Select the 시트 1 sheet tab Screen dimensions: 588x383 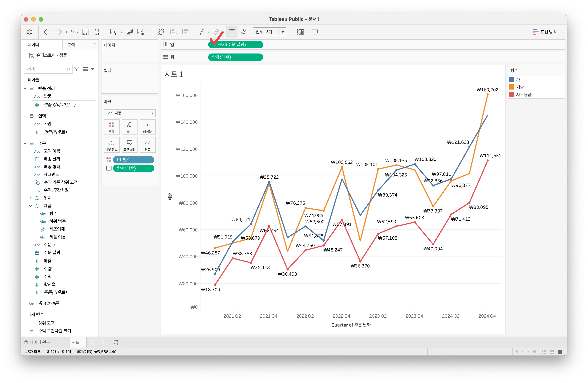click(x=77, y=342)
